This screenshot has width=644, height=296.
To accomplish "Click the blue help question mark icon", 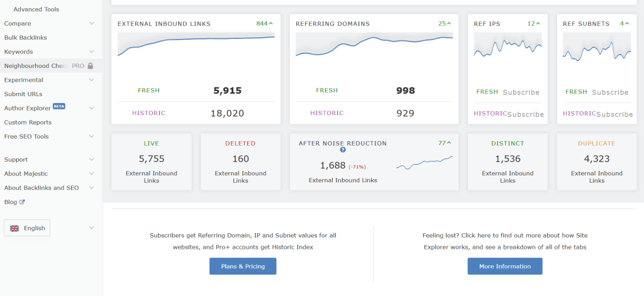I will (343, 150).
